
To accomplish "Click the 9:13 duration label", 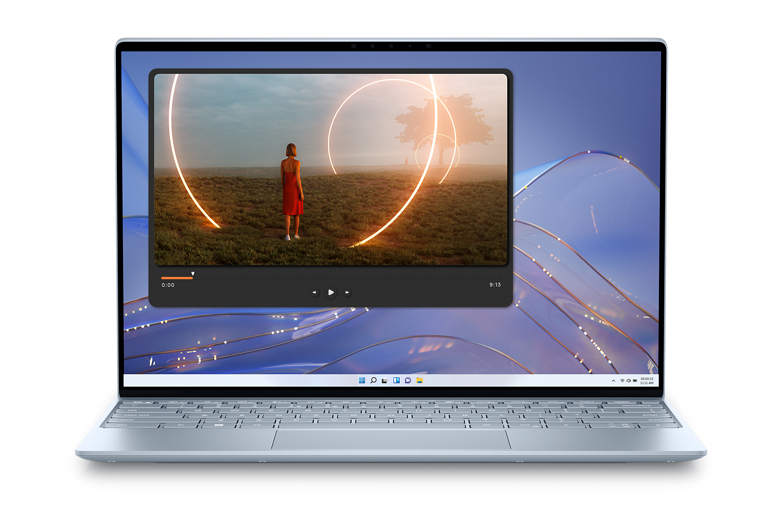I will click(495, 285).
